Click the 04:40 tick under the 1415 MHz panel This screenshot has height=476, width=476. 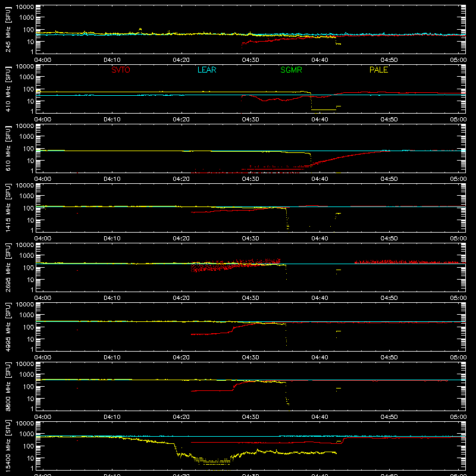tap(320, 239)
